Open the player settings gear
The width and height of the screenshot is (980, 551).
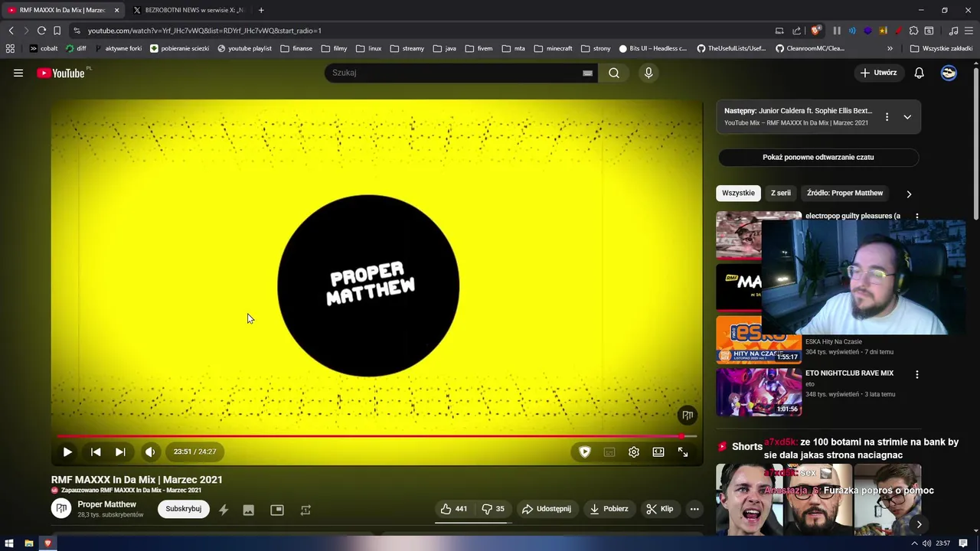(x=634, y=452)
